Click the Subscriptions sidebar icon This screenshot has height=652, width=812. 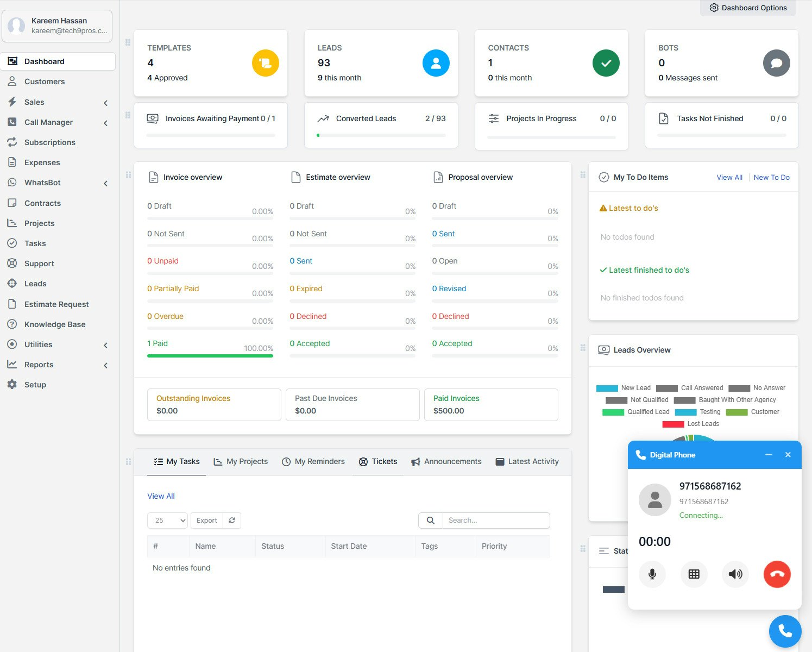coord(12,142)
